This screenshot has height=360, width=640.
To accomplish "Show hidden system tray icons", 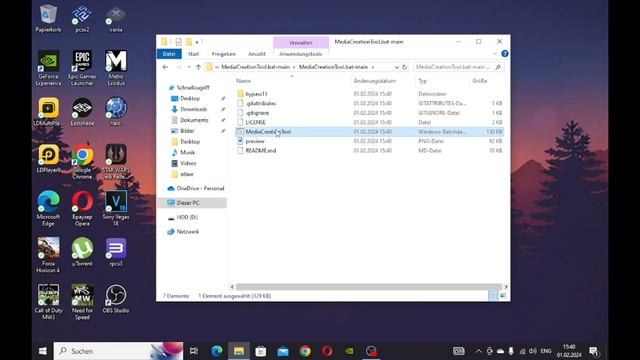I will pos(478,351).
